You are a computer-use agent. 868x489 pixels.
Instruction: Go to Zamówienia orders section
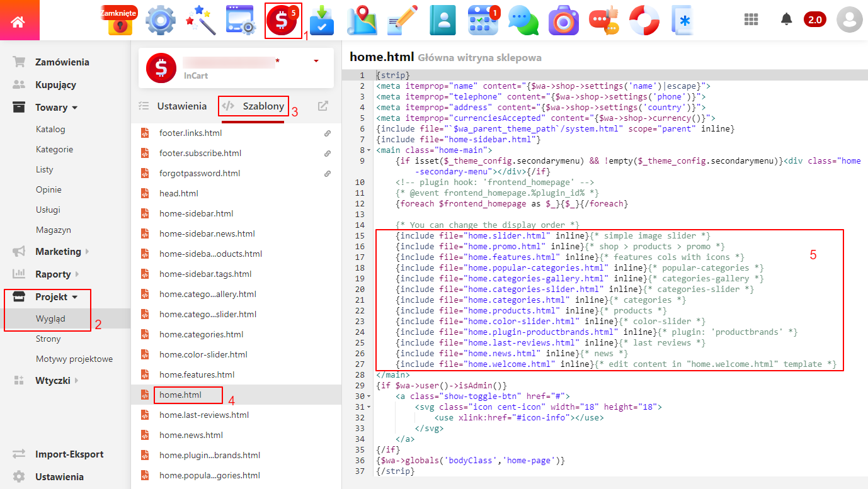[62, 62]
